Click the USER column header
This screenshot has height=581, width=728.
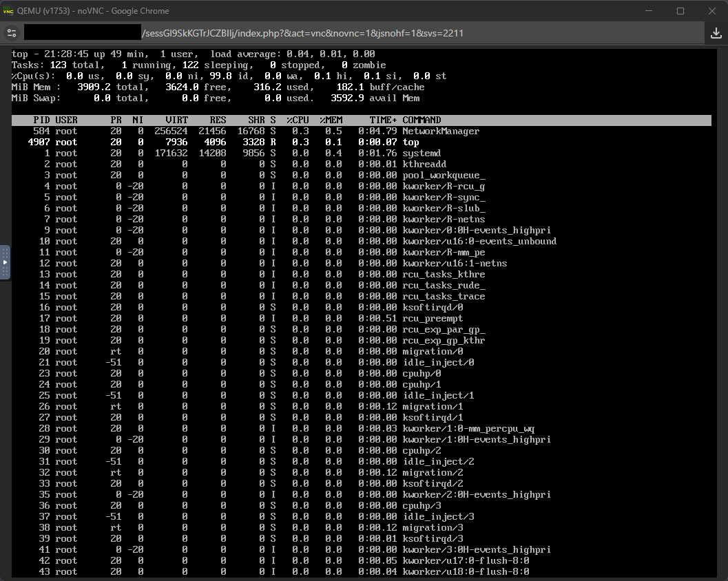(x=66, y=120)
